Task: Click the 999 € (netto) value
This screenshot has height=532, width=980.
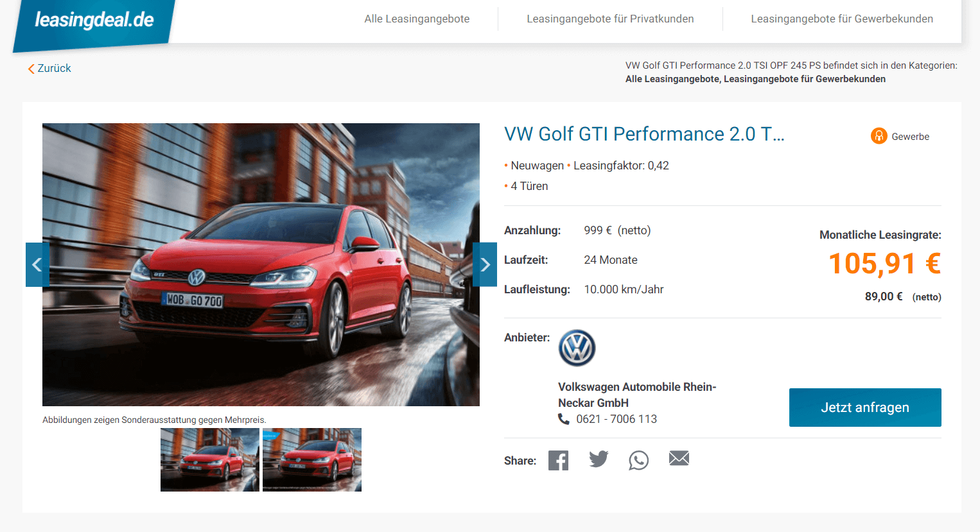Action: 617,230
